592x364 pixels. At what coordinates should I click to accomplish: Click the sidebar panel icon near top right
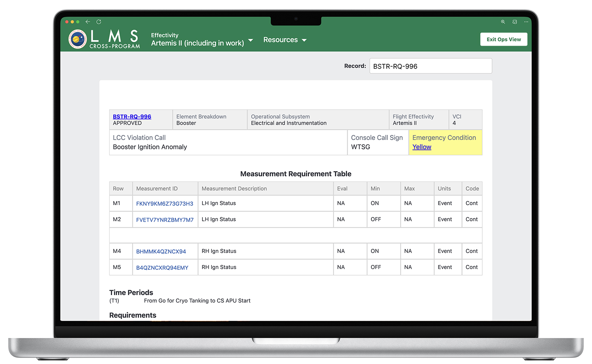(x=515, y=22)
